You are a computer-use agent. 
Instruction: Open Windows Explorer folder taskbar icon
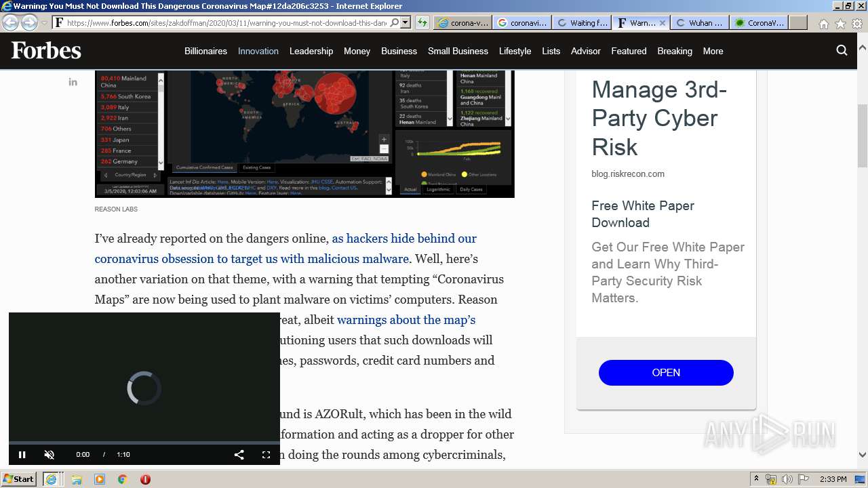77,479
